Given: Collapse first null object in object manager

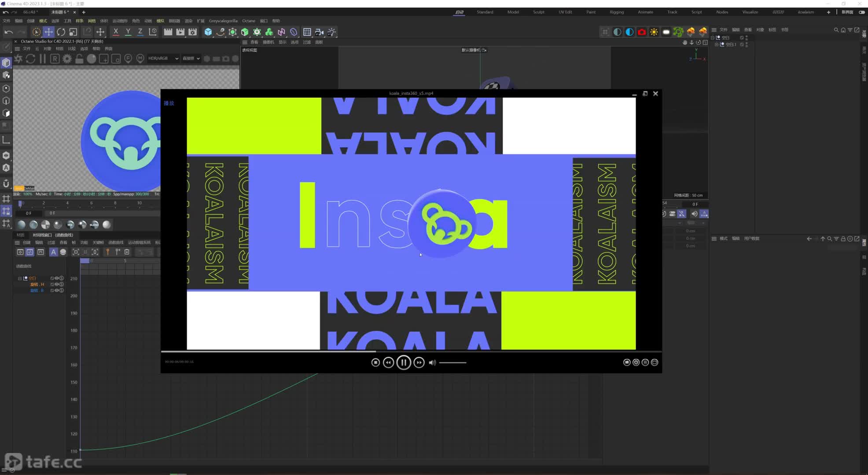Looking at the screenshot, I should coord(713,38).
